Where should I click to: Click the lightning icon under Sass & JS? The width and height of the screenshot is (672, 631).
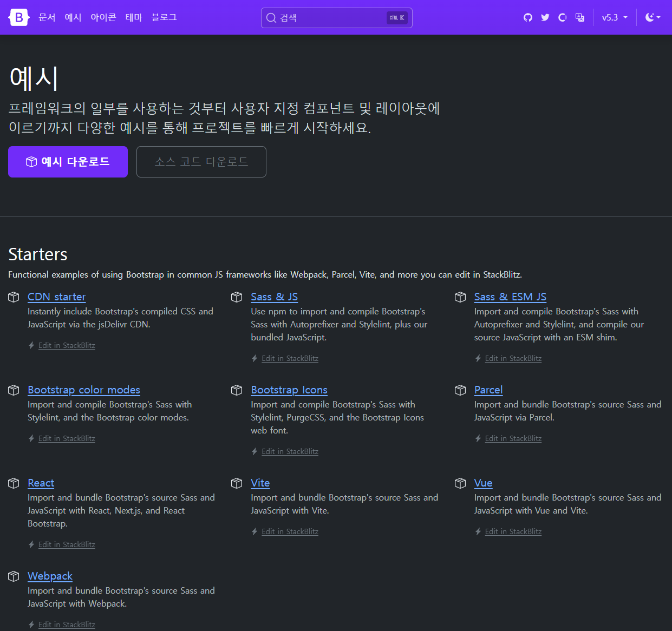(x=255, y=358)
